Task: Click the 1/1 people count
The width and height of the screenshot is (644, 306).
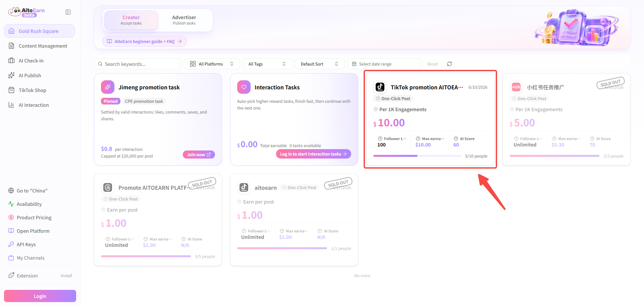Action: click(x=341, y=248)
